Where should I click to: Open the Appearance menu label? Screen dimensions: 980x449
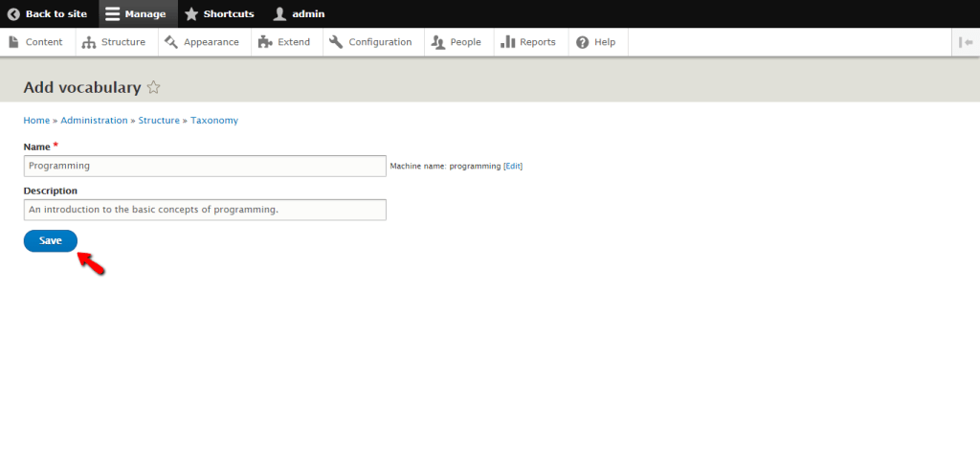(x=212, y=42)
